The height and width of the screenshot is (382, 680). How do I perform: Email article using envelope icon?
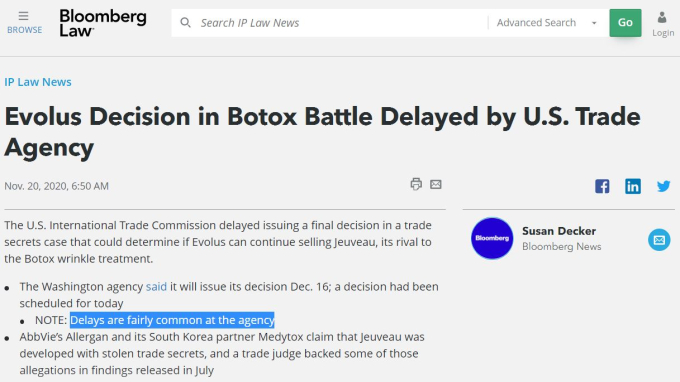[435, 185]
